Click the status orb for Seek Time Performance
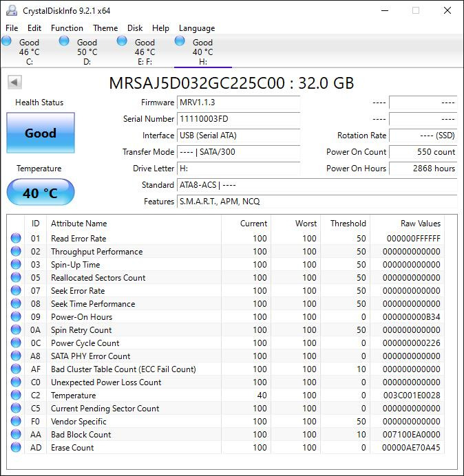Screen dimensions: 464x476 pyautogui.click(x=16, y=303)
